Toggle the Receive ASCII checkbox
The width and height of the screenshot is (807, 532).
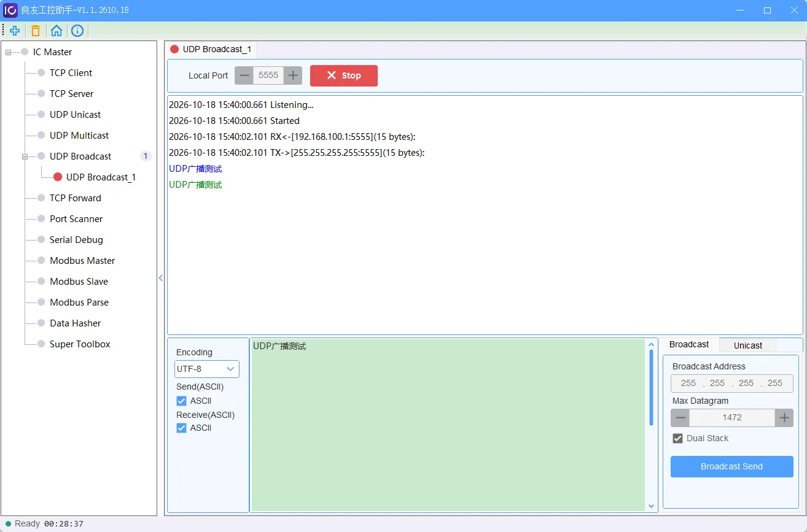pyautogui.click(x=181, y=428)
